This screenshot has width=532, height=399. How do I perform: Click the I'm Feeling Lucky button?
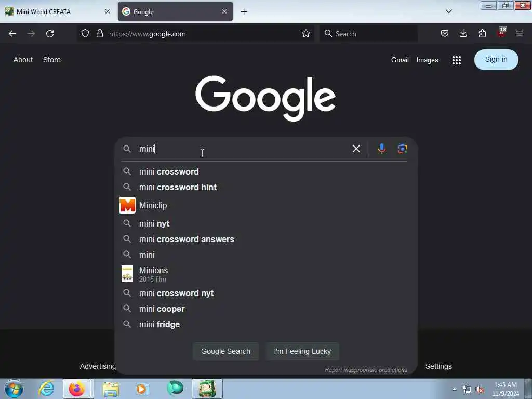(302, 351)
